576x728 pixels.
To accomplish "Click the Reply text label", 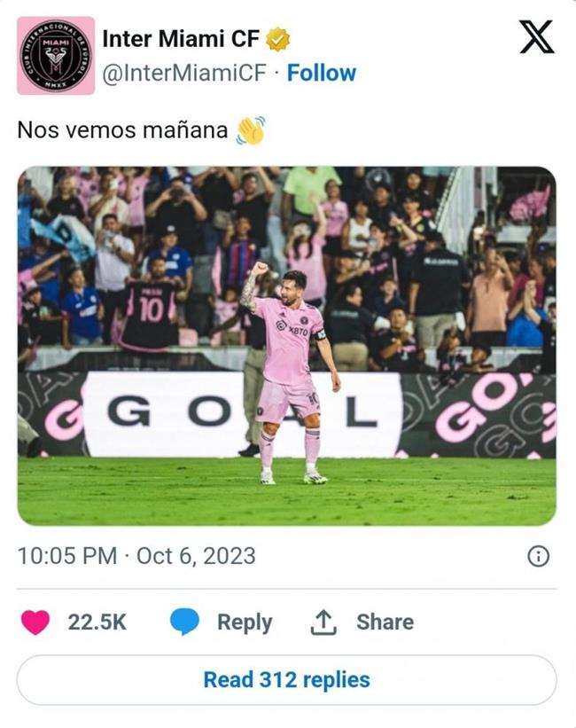I will [245, 622].
